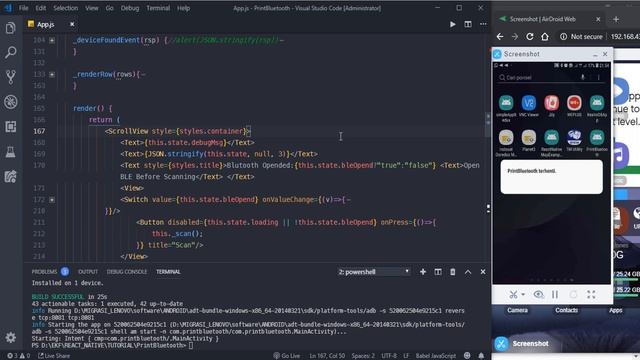This screenshot has height=360, width=640.
Task: Open the Extensions view
Action: (x=11, y=127)
